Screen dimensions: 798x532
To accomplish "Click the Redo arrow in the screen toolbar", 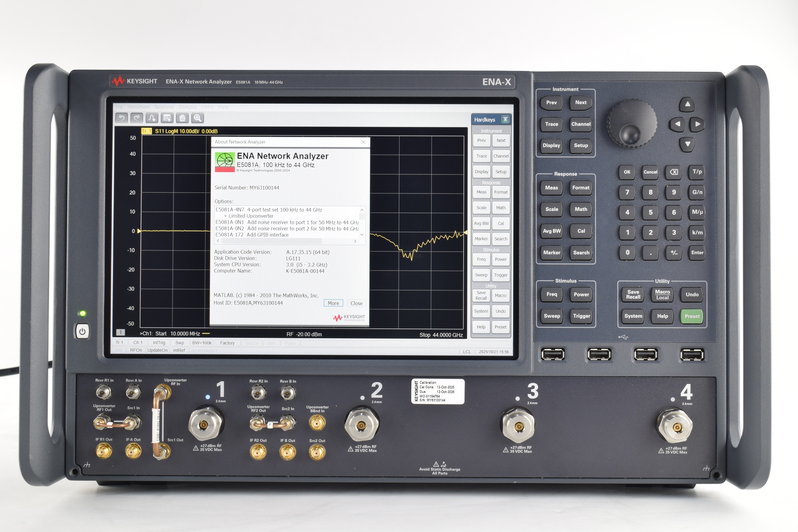I will (137, 118).
